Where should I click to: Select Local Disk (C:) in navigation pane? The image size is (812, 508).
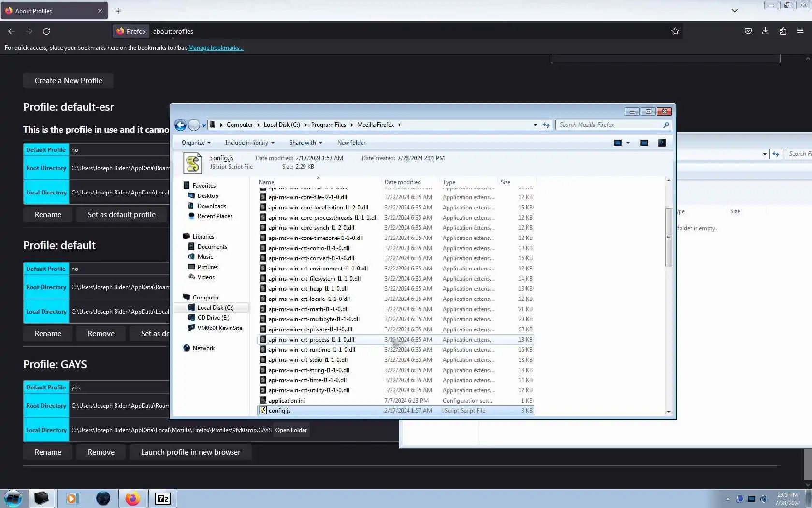[216, 308]
